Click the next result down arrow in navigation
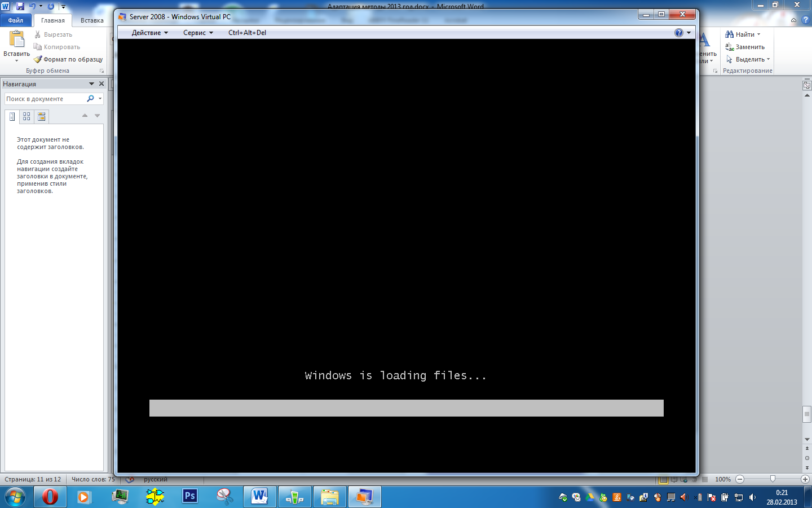The height and width of the screenshot is (508, 812). (97, 116)
